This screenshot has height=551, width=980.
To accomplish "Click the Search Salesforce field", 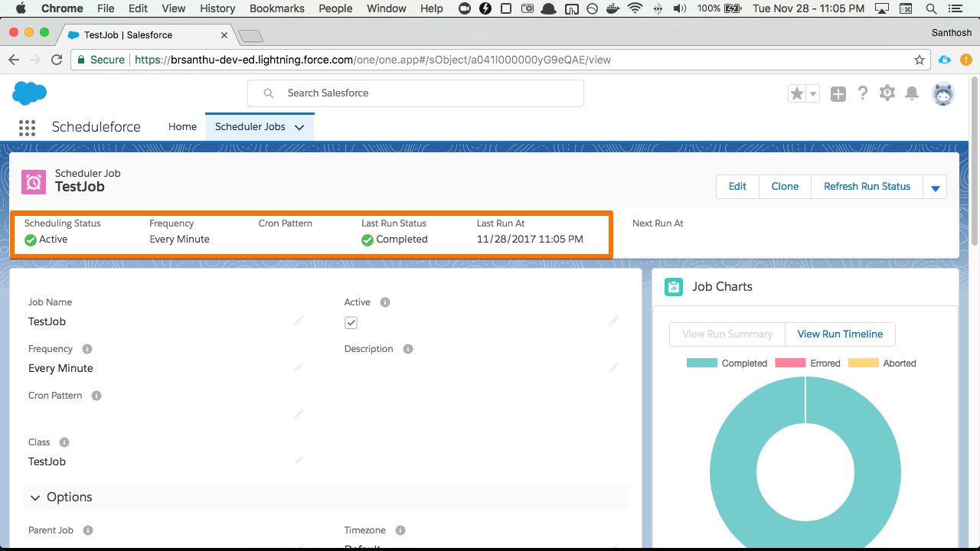I will (x=415, y=93).
